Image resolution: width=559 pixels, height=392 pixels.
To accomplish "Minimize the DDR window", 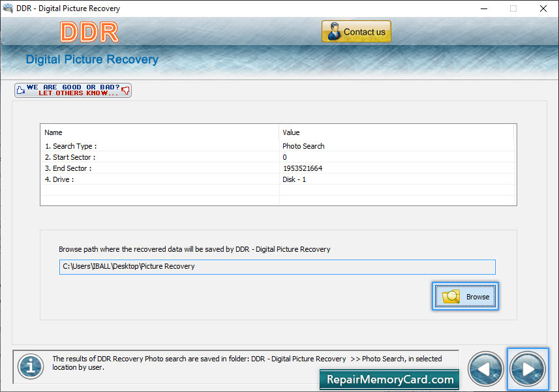I will coord(484,8).
